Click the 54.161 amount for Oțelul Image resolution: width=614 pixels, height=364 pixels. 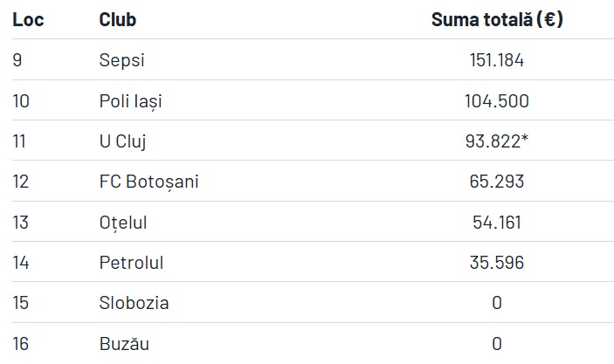click(x=497, y=223)
